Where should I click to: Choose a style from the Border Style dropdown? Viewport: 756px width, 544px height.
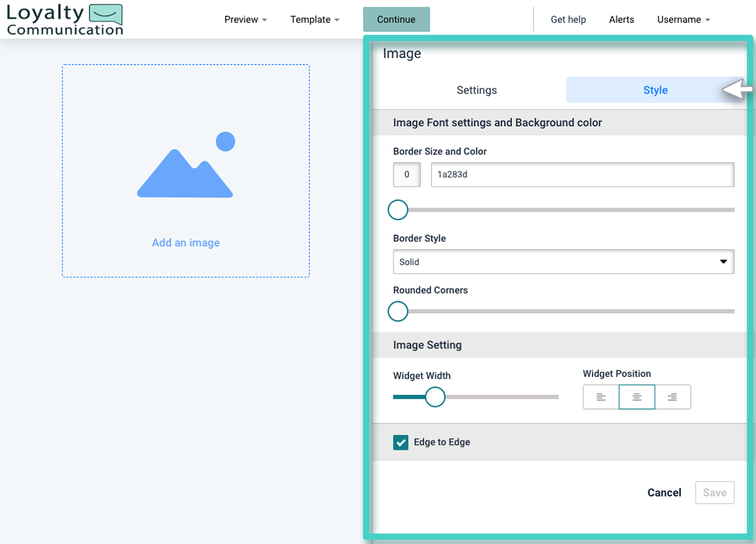click(563, 262)
